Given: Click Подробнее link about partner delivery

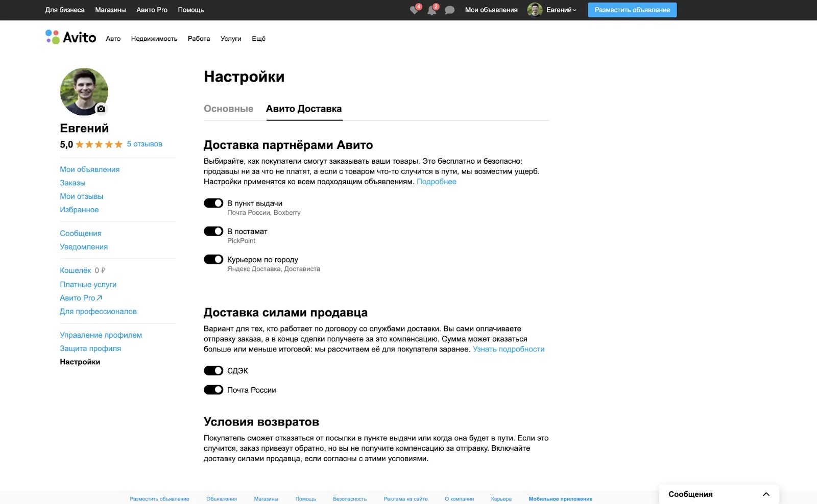Looking at the screenshot, I should pos(437,182).
